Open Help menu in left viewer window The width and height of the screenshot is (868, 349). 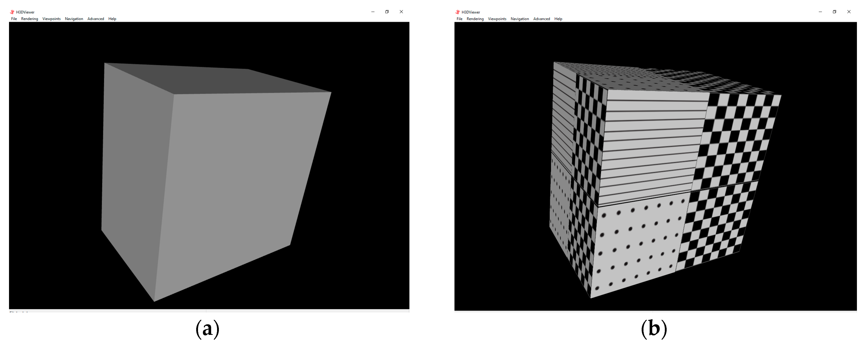point(112,19)
